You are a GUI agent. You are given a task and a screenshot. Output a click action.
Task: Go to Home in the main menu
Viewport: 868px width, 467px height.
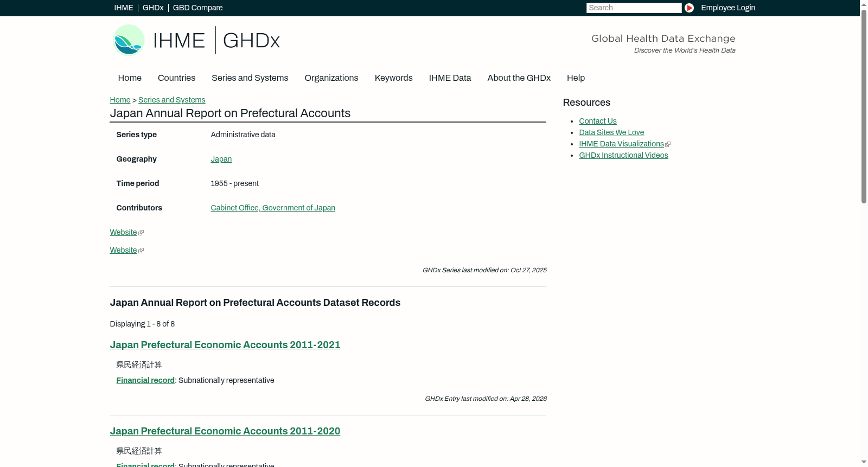[x=130, y=78]
